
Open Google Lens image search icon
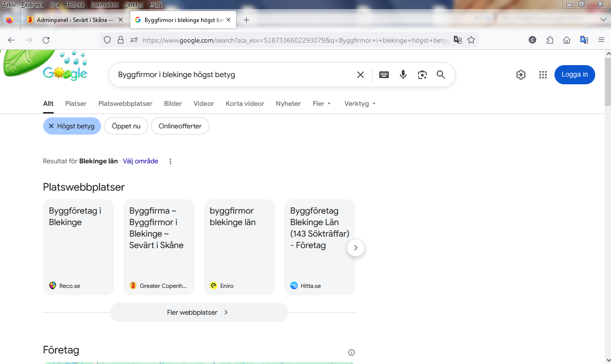(422, 75)
